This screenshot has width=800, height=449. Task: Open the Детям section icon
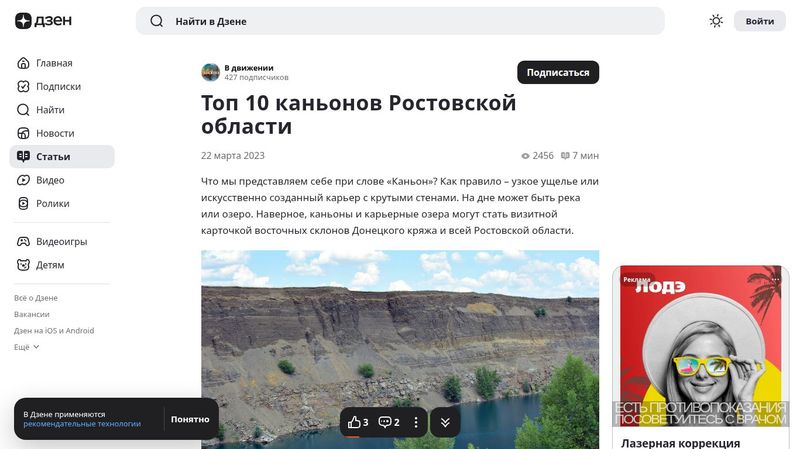(23, 265)
